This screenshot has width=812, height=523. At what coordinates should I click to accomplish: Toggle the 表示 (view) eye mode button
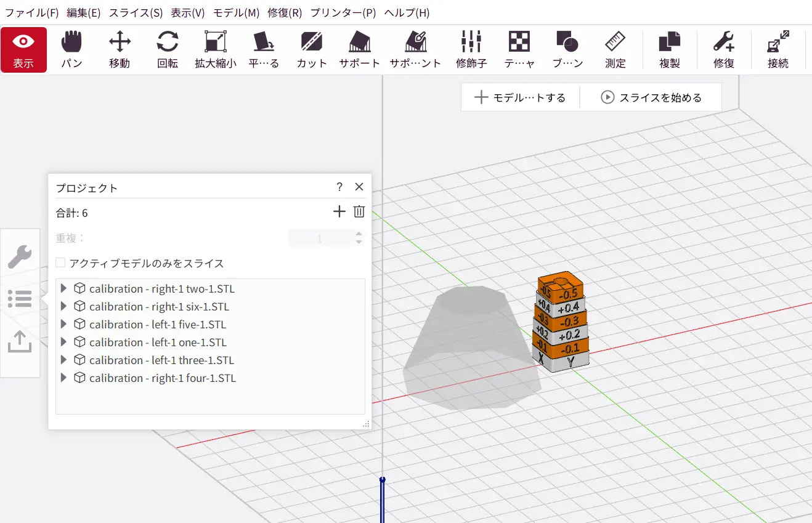(23, 49)
